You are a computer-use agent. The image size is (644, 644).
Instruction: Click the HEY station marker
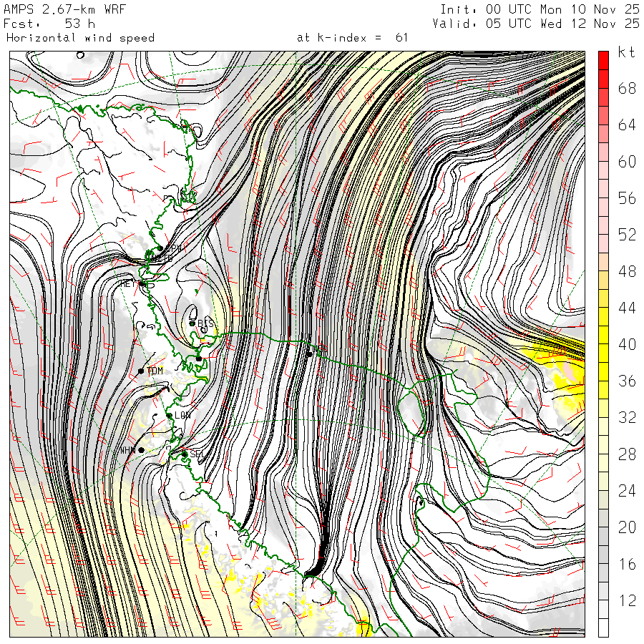pyautogui.click(x=142, y=284)
